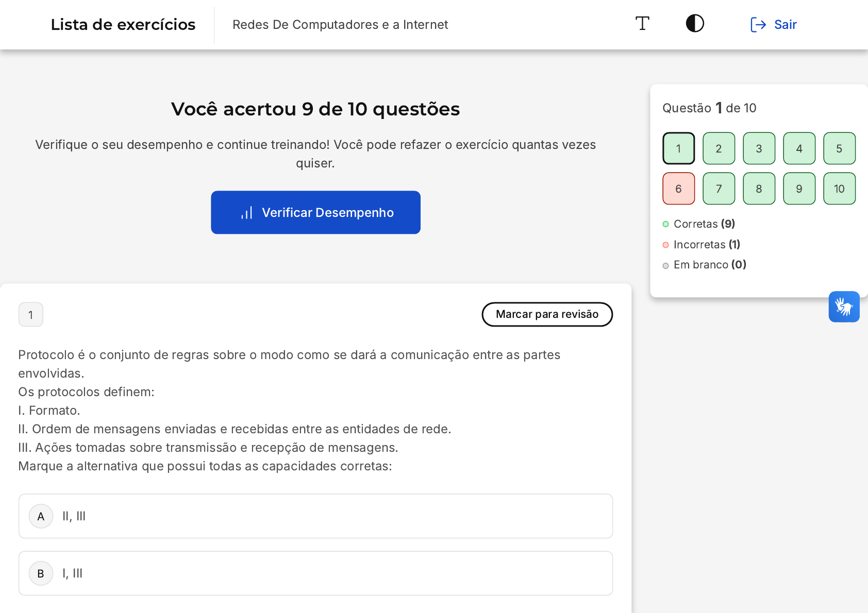Screen dimensions: 868x613
Task: Click the bar chart icon in Verificar Desempenho
Action: pos(247,213)
